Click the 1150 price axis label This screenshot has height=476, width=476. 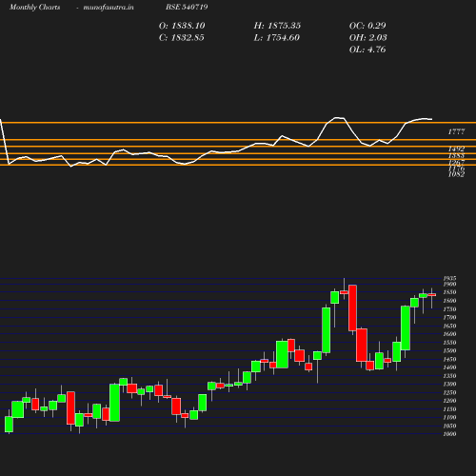coord(449,409)
